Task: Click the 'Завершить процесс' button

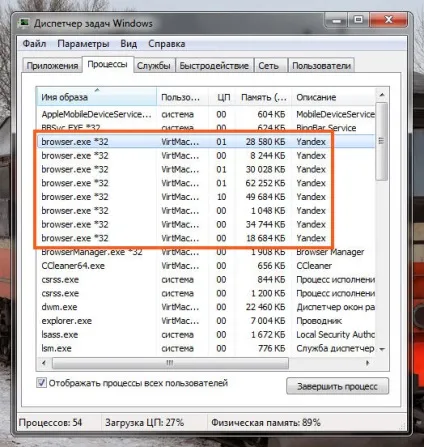Action: point(337,386)
